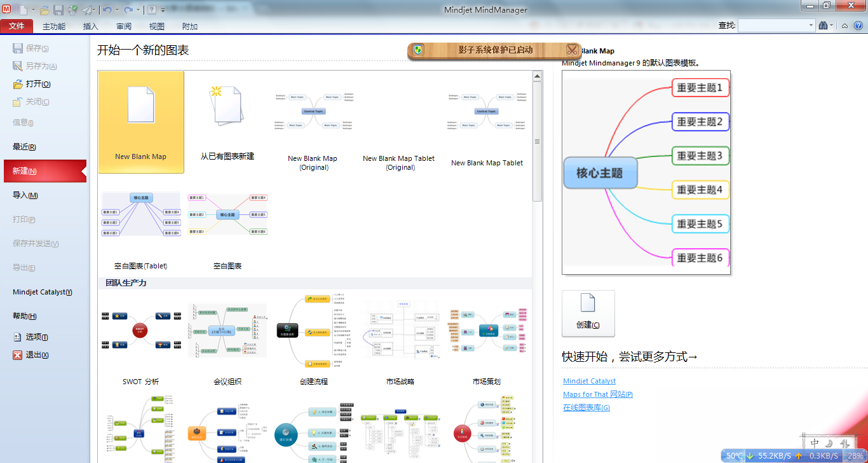Screen dimensions: 868x463
Task: Open the dropdown arrow beside the new document icon
Action: (x=33, y=10)
